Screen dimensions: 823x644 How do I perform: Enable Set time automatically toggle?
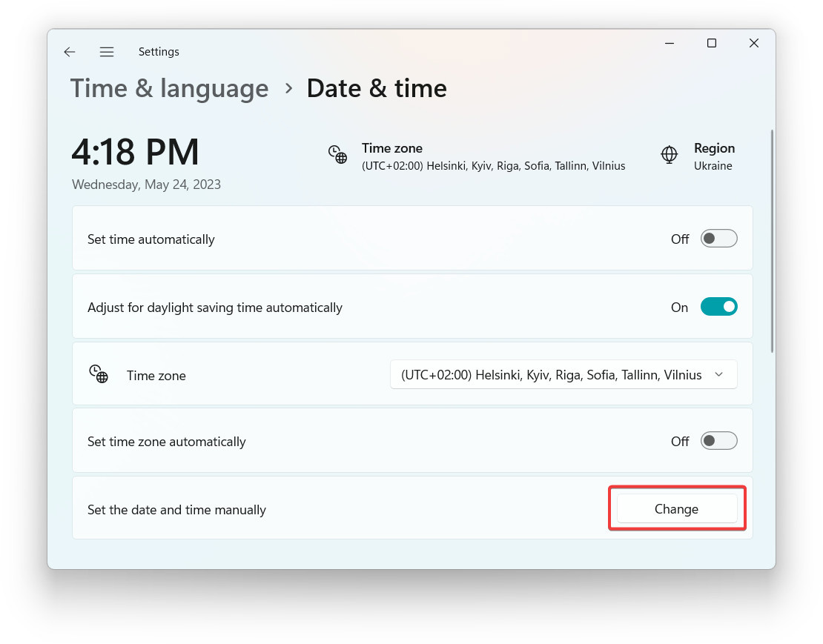click(718, 239)
